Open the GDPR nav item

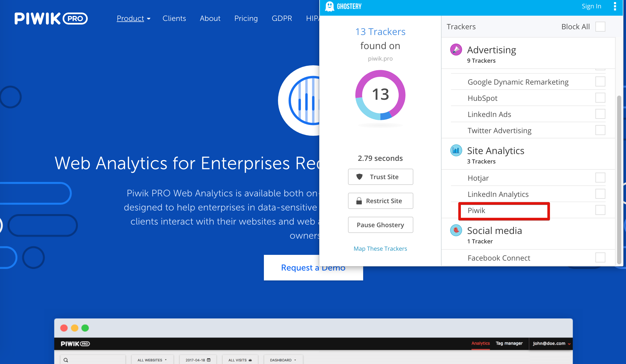282,18
